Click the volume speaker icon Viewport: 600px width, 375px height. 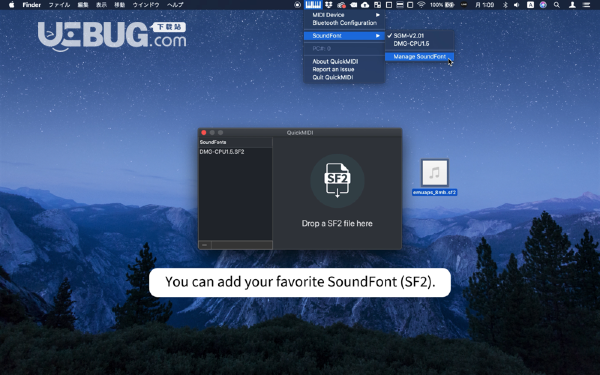517,5
